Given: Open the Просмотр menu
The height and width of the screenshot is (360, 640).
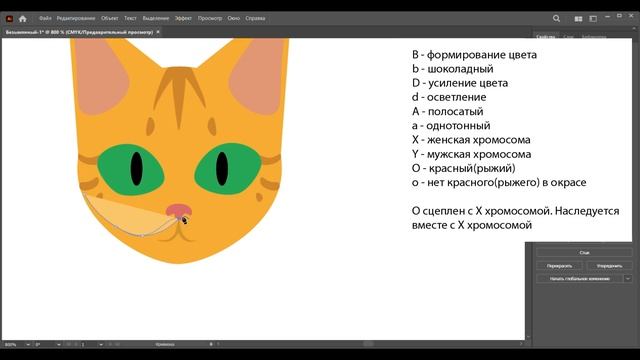Looking at the screenshot, I should [x=210, y=18].
